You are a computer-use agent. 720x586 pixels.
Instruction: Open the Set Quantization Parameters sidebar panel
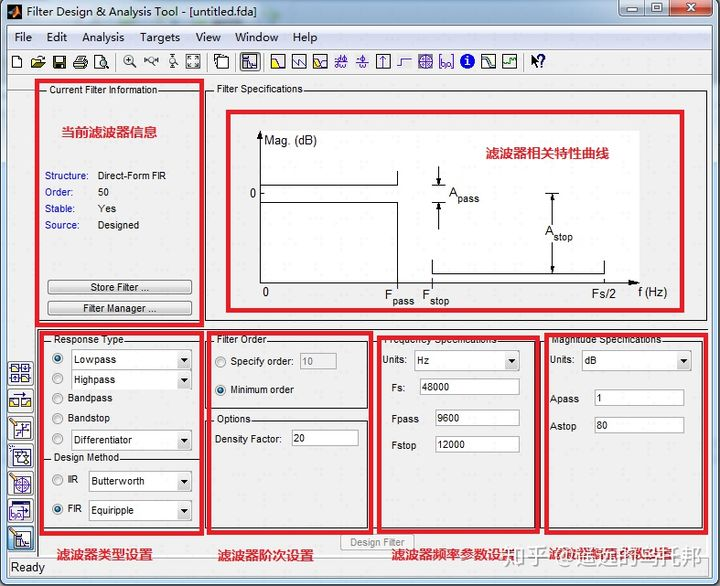(20, 429)
